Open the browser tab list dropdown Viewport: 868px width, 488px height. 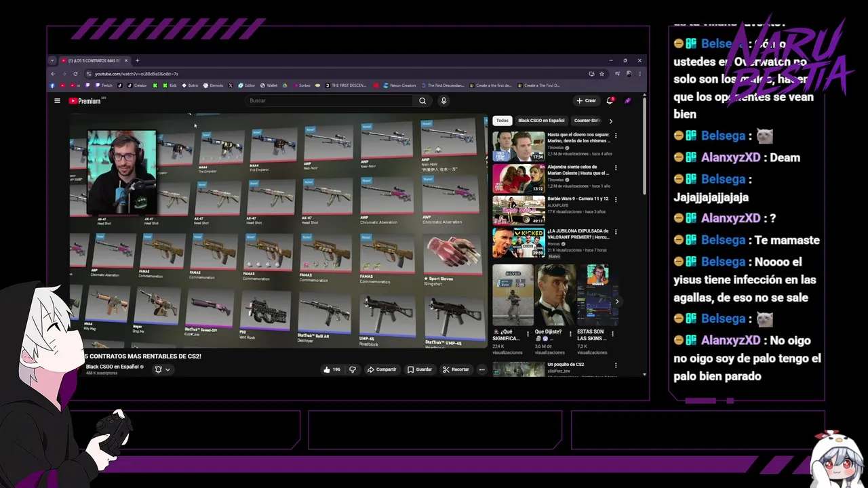tap(52, 60)
